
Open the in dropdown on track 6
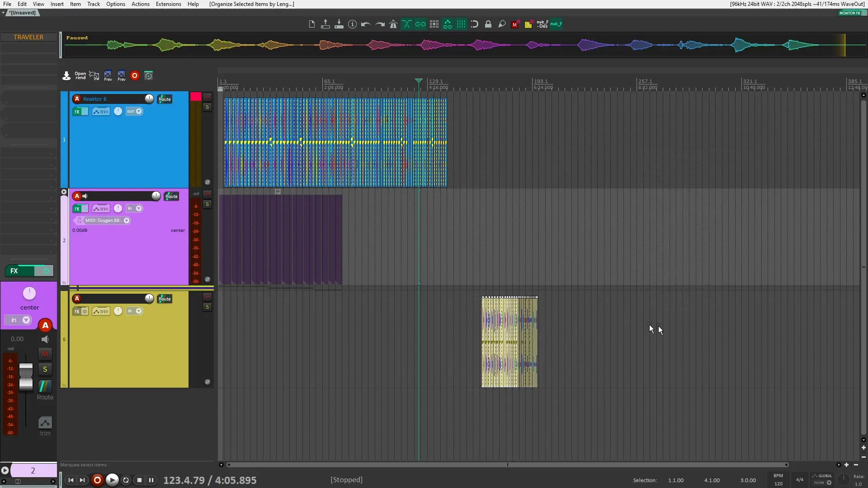coord(134,311)
